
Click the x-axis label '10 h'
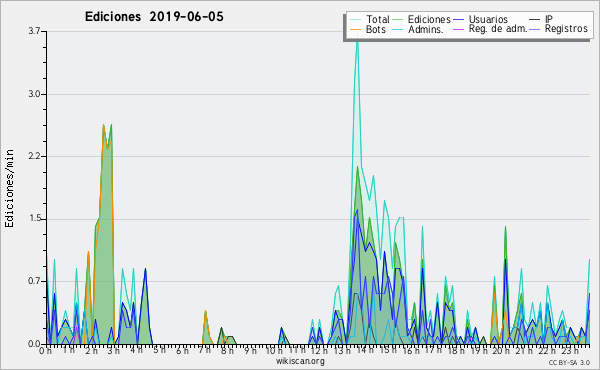pyautogui.click(x=274, y=350)
